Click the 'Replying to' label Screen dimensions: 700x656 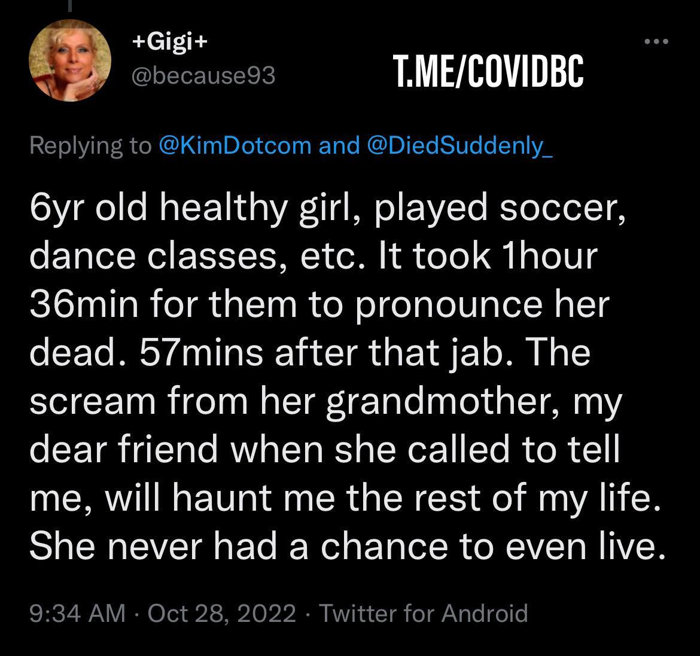[90, 146]
